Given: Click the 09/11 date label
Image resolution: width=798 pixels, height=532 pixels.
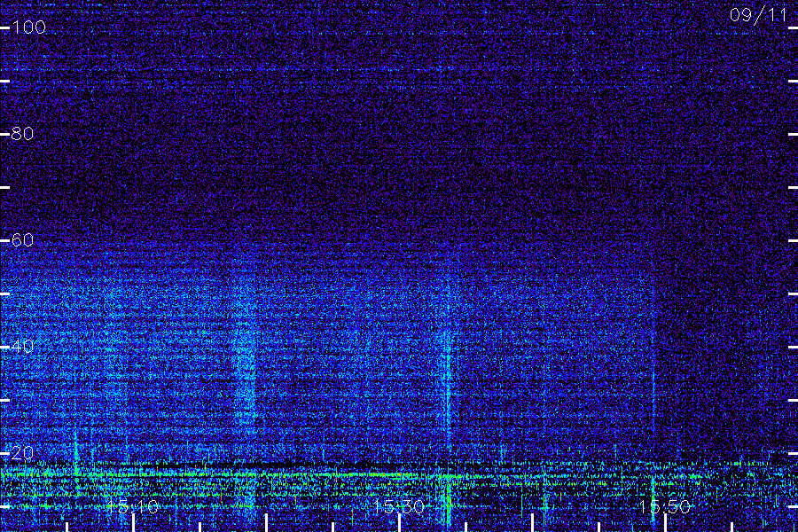Looking at the screenshot, I should (x=758, y=15).
